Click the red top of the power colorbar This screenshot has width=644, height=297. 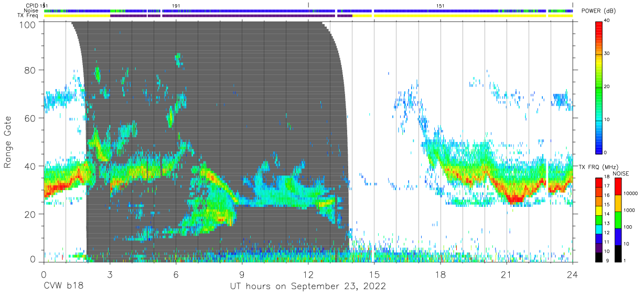(599, 26)
